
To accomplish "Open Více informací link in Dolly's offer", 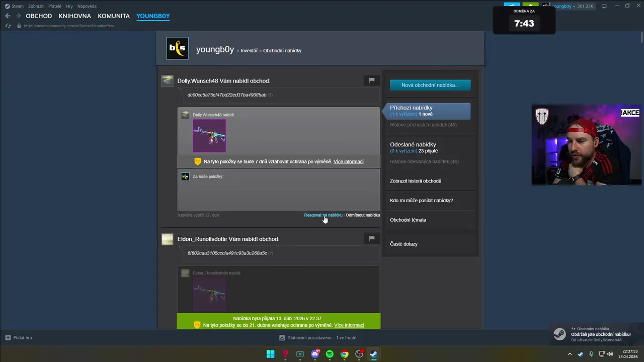I will click(x=348, y=161).
